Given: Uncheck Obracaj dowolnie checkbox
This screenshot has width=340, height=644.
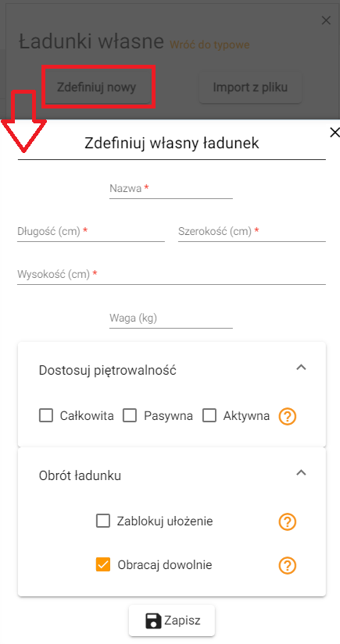Looking at the screenshot, I should (x=102, y=564).
